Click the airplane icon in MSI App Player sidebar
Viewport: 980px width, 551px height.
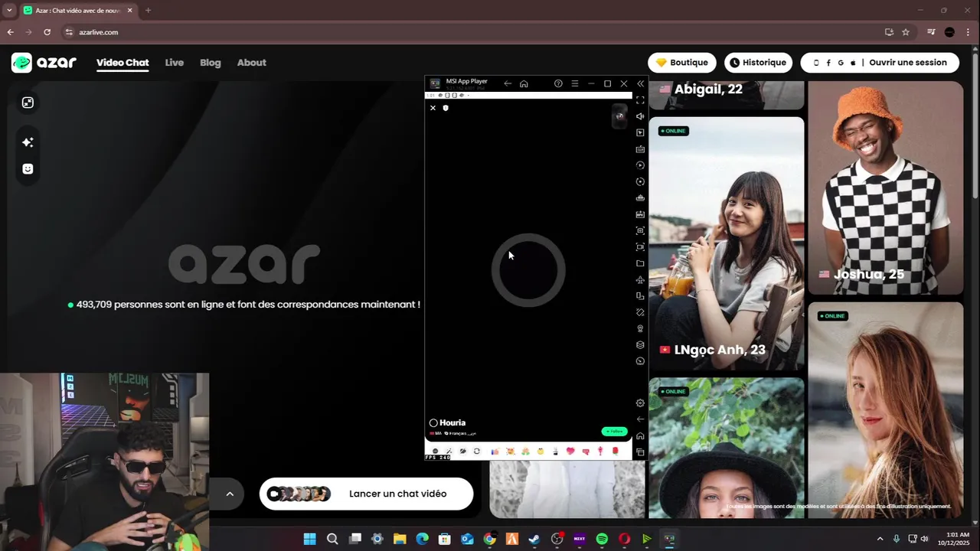pos(640,279)
